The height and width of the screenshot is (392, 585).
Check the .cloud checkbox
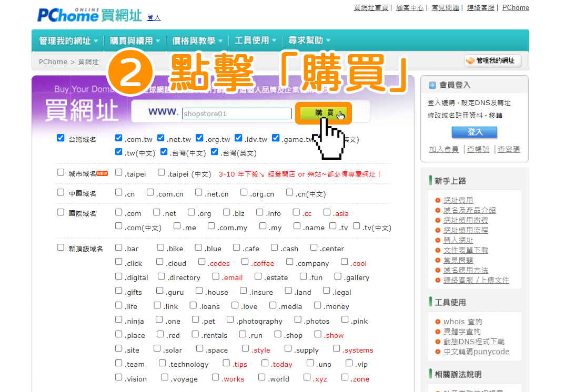[160, 262]
